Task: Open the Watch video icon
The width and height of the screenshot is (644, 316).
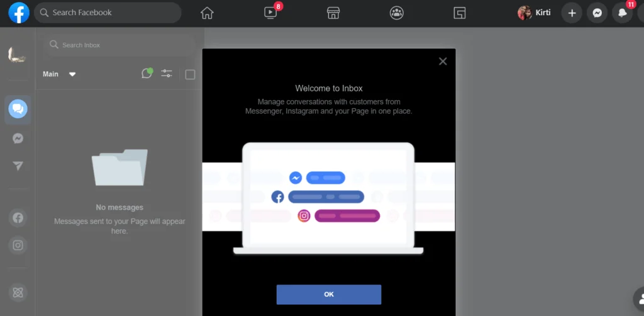Action: 270,13
